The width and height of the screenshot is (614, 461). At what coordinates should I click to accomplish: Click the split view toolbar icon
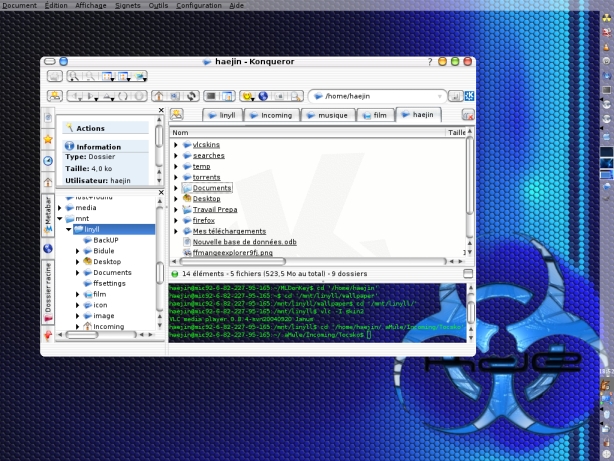(x=227, y=96)
